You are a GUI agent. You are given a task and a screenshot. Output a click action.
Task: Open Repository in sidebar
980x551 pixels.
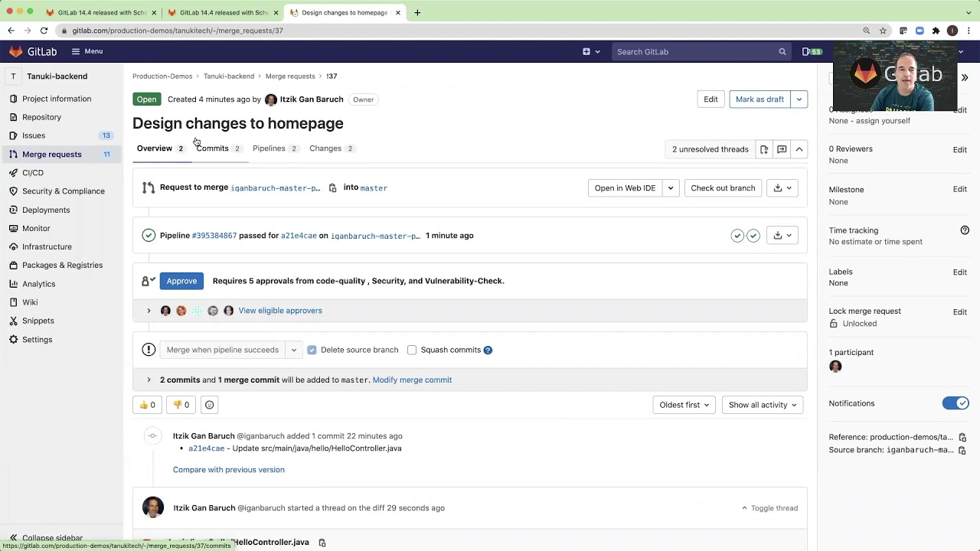[41, 117]
